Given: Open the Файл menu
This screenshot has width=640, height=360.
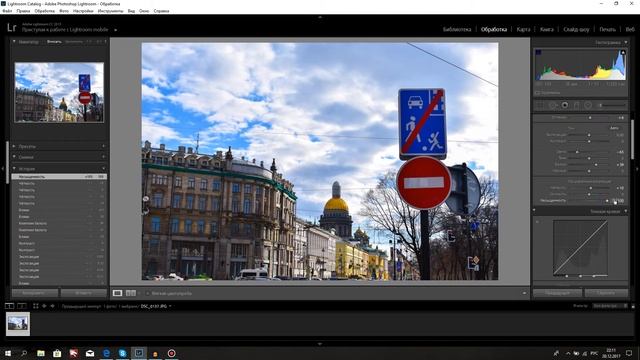Looking at the screenshot, I should pos(7,11).
